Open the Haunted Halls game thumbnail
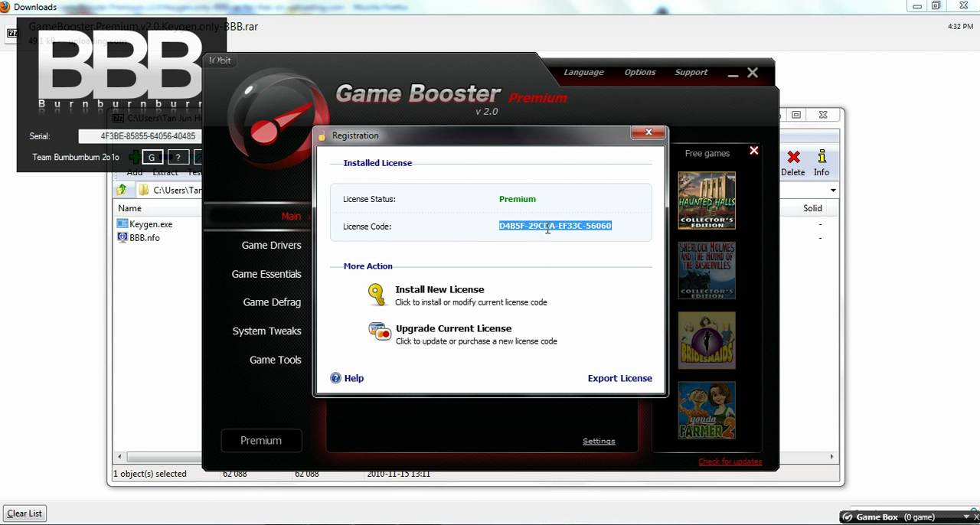Viewport: 980px width, 525px height. 707,200
